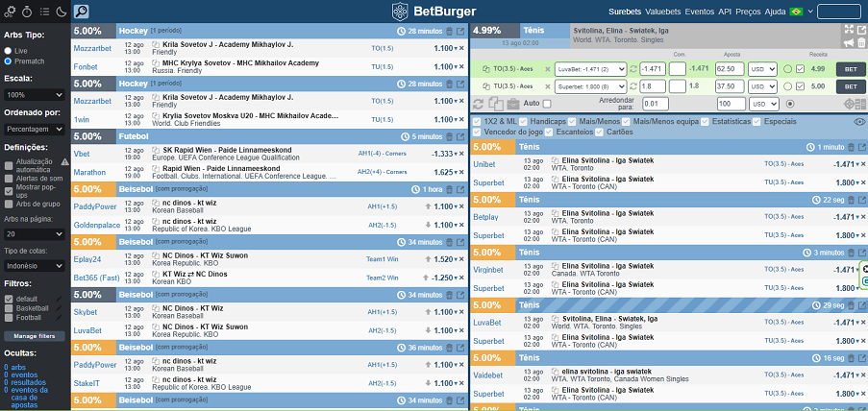
Task: Click the refresh icon next to LuvaBet odds
Action: [633, 69]
